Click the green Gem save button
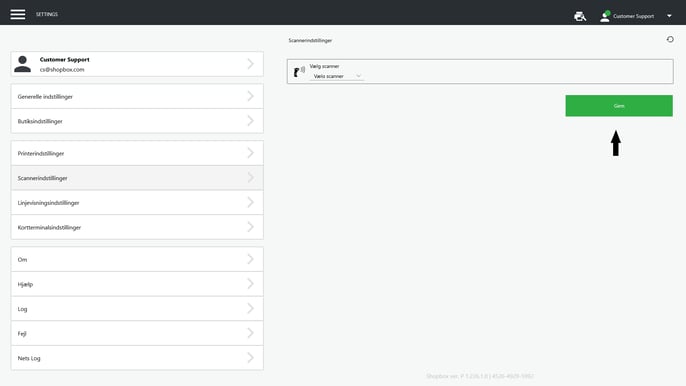 [x=619, y=106]
